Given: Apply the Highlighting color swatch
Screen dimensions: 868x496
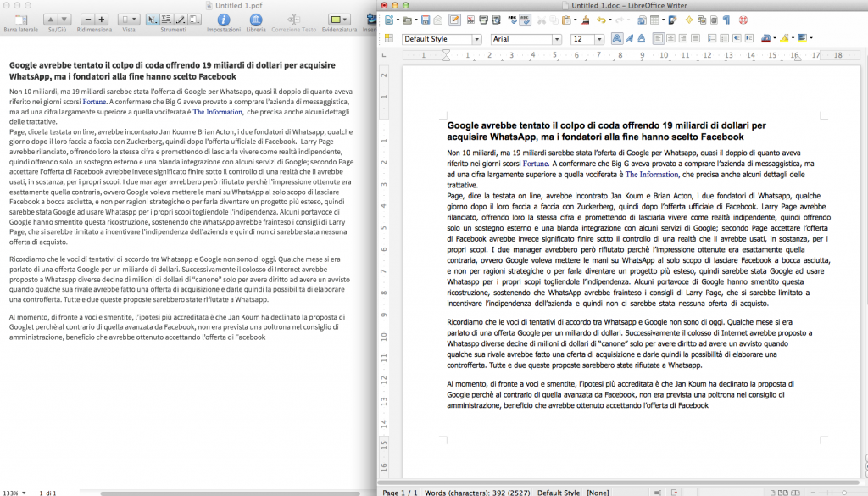Looking at the screenshot, I should [784, 38].
